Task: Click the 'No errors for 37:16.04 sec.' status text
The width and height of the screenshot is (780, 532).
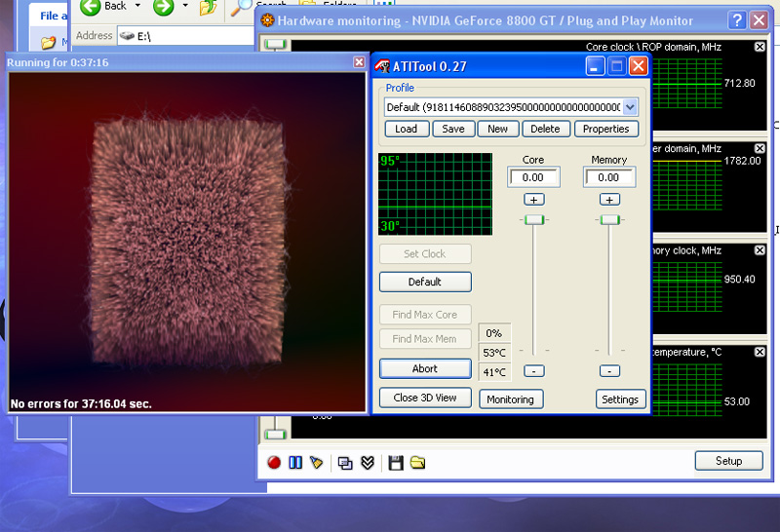Action: [81, 403]
